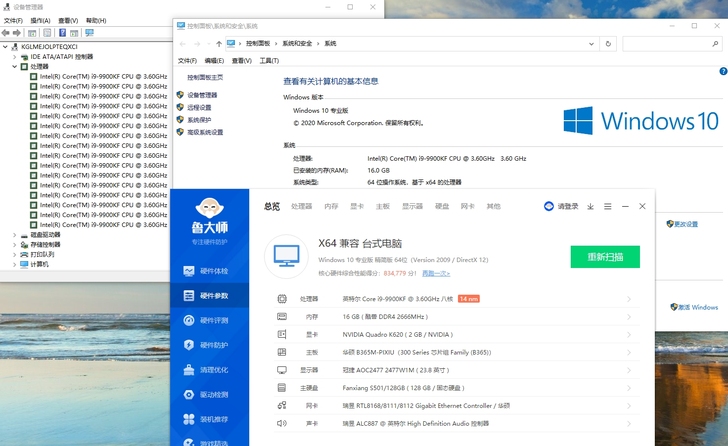728x446 pixels.
Task: Expand the 存储控制器 node
Action: [x=14, y=245]
